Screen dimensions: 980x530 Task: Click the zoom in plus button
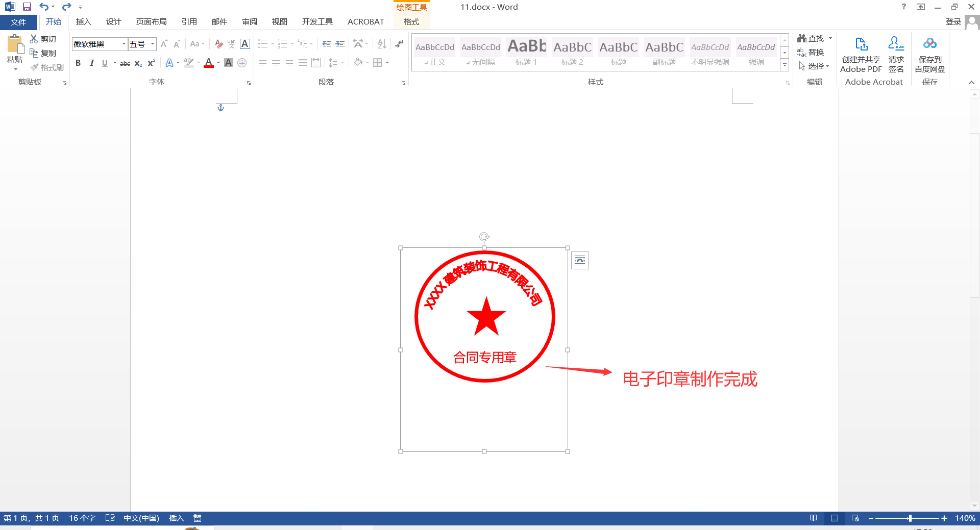click(x=944, y=518)
